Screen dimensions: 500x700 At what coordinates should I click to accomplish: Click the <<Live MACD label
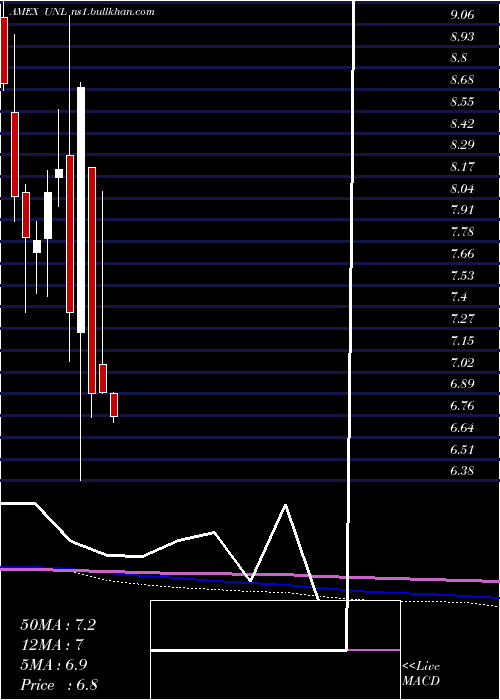(421, 674)
